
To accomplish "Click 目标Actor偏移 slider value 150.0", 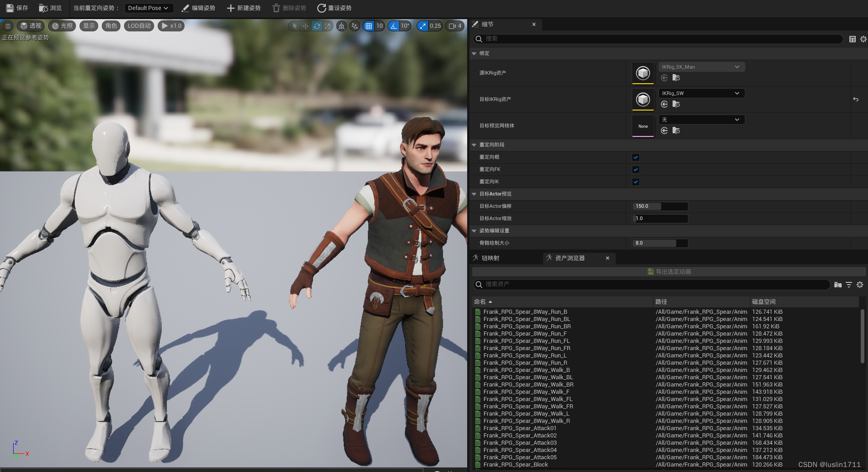I will point(660,206).
